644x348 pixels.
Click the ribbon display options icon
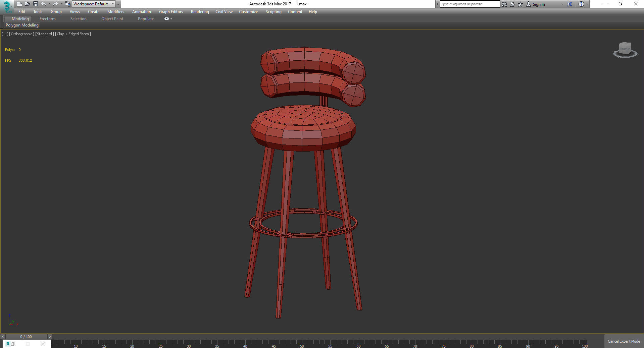coord(166,19)
